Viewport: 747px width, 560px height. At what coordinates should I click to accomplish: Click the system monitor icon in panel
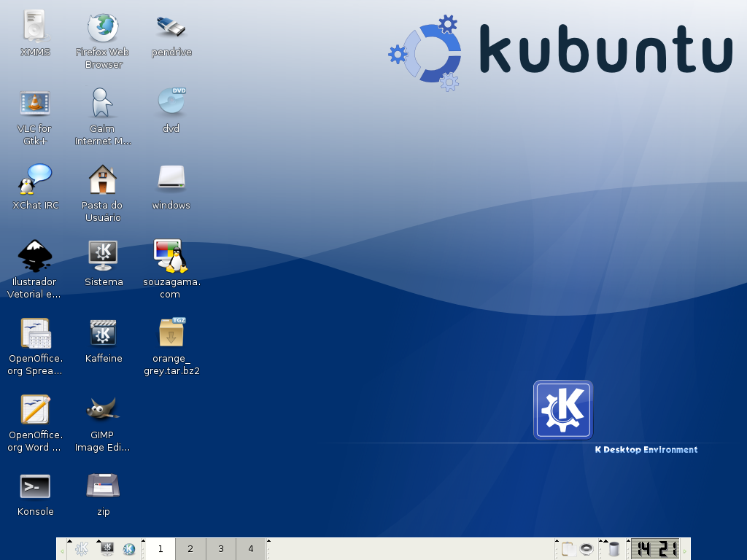[108, 549]
